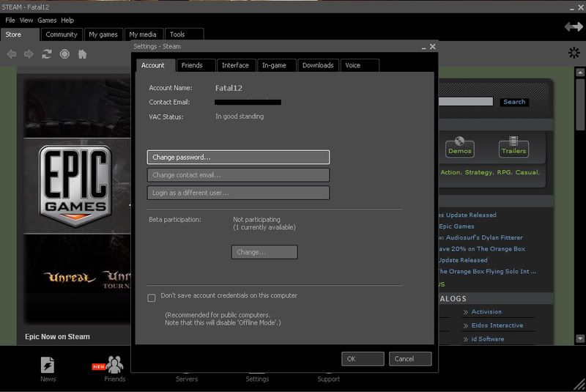Viewport: 586px width, 392px height.
Task: Switch to the My games tab
Action: tap(103, 34)
